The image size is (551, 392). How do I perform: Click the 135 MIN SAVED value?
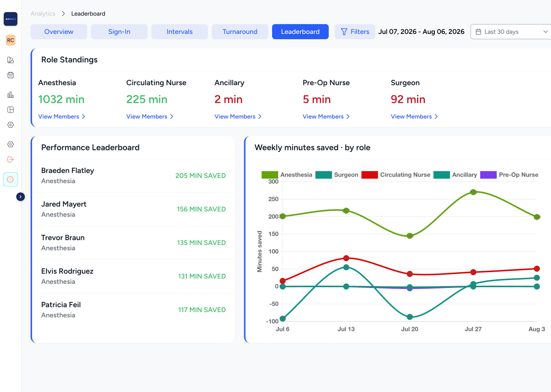[x=201, y=243]
